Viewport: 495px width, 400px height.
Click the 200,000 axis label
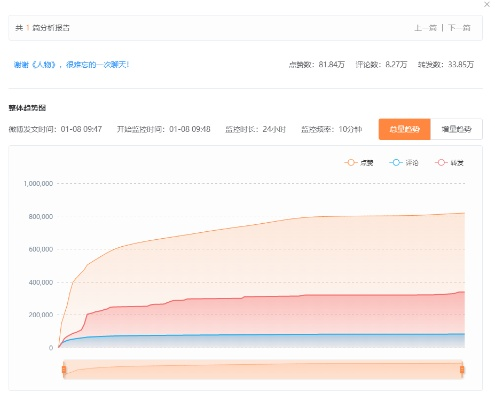41,314
